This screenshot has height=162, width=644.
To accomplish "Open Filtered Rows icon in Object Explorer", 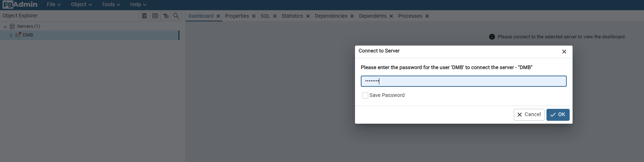I will tap(166, 16).
